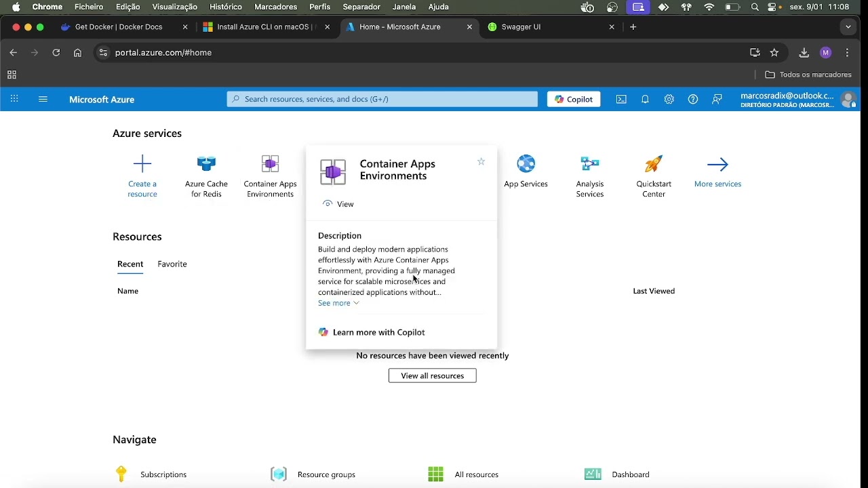Open the Apple menu
The image size is (868, 488).
(16, 7)
